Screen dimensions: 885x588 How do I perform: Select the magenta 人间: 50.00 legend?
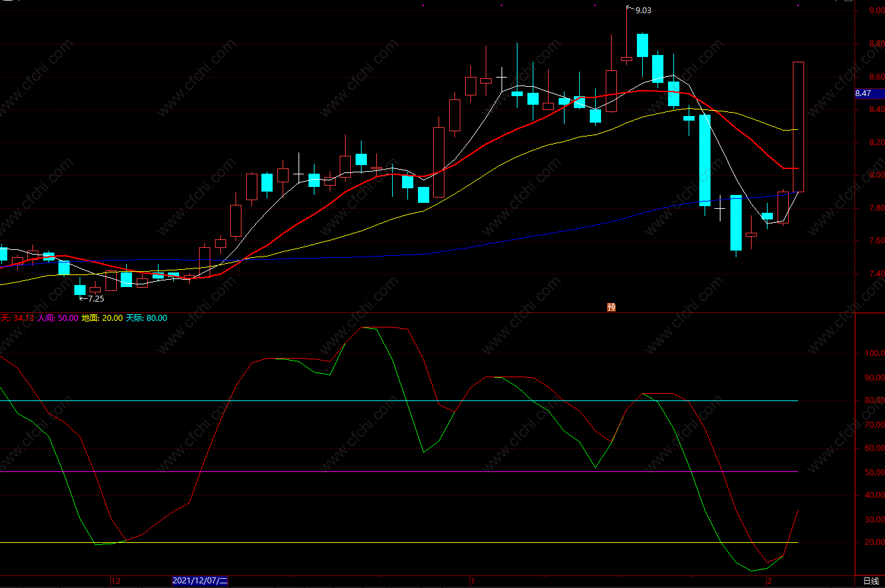58,318
